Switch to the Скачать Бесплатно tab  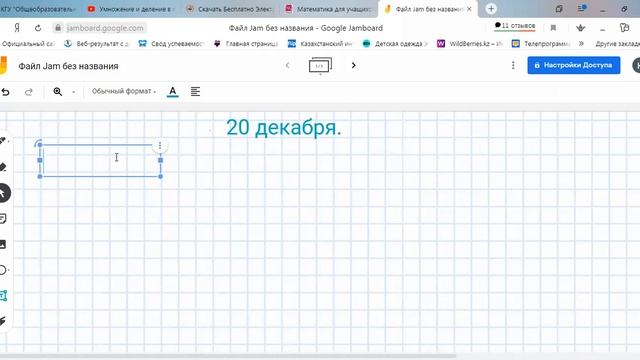click(x=229, y=9)
